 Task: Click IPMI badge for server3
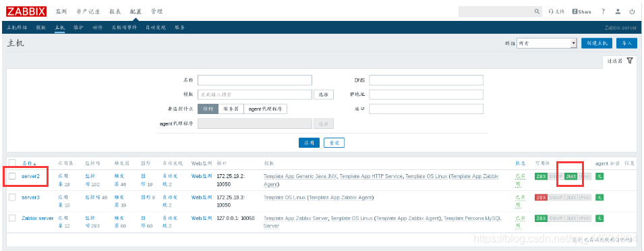[585, 197]
